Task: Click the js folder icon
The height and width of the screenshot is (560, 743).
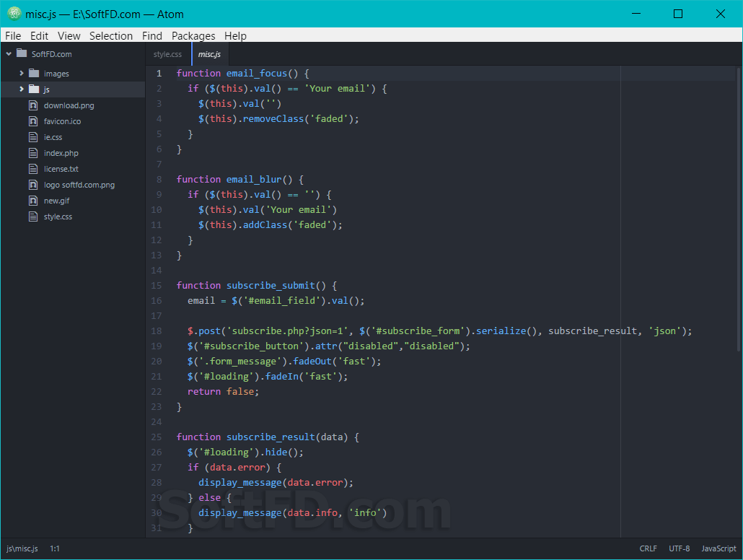Action: point(34,89)
